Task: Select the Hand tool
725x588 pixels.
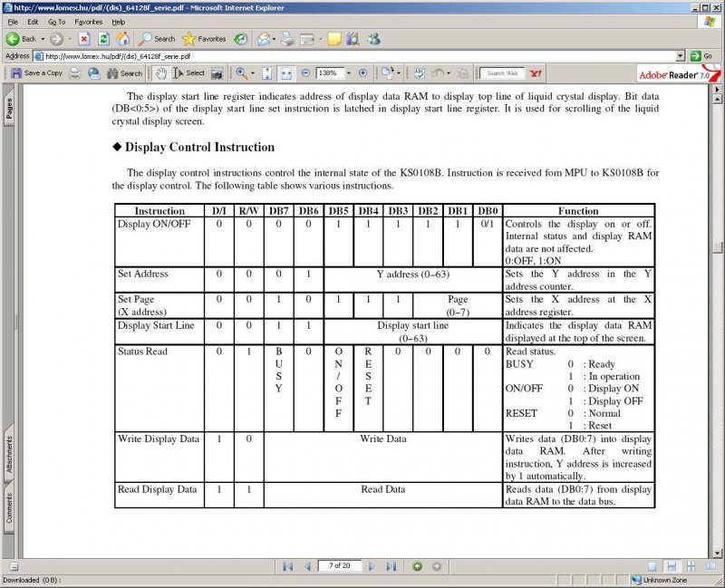Action: (160, 73)
